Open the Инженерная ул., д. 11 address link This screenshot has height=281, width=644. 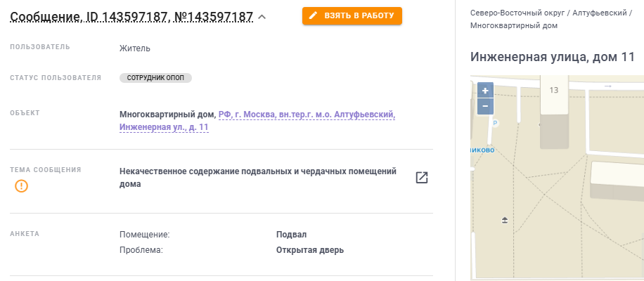point(164,127)
